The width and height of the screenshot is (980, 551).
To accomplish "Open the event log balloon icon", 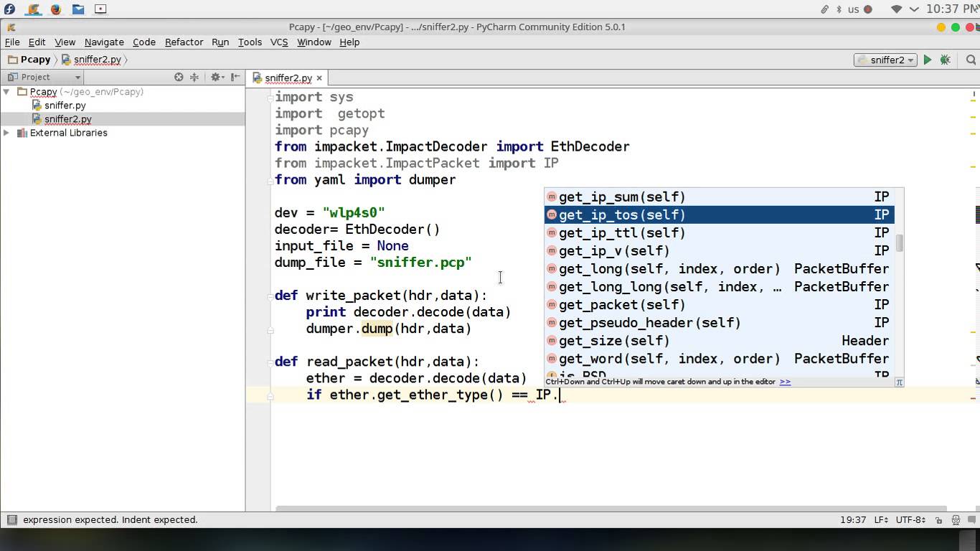I will coord(971,520).
